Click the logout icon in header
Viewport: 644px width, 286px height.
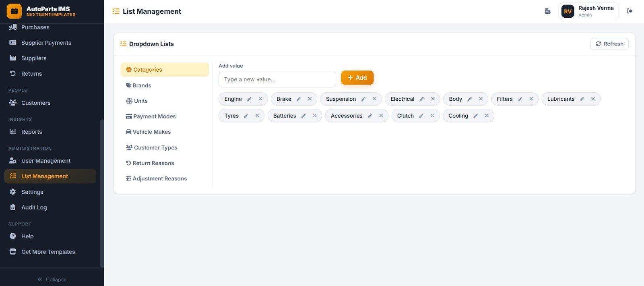click(630, 11)
